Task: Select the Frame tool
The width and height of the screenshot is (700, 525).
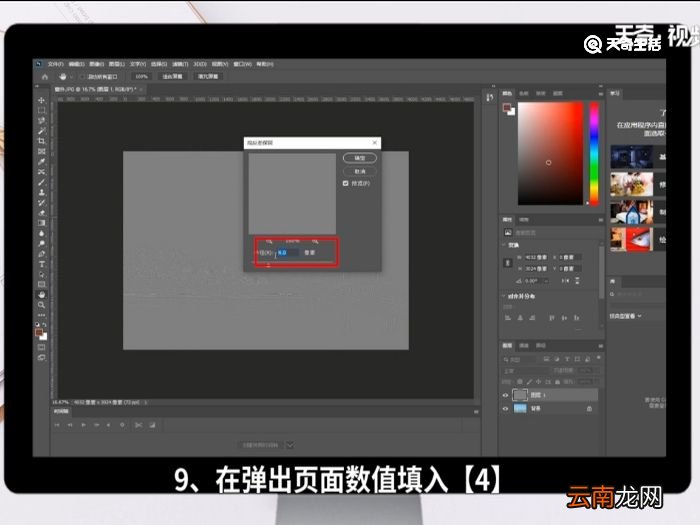Action: coord(41,151)
